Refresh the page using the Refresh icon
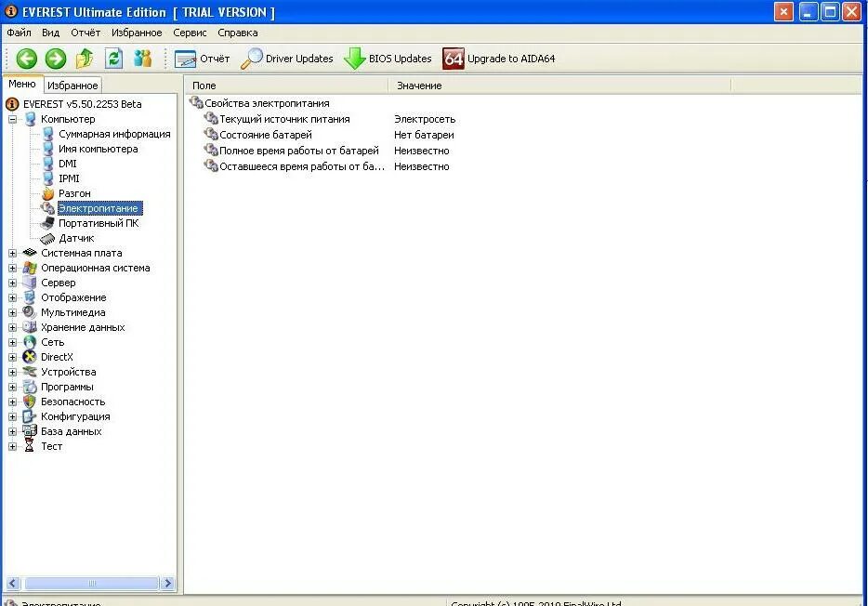 [114, 59]
